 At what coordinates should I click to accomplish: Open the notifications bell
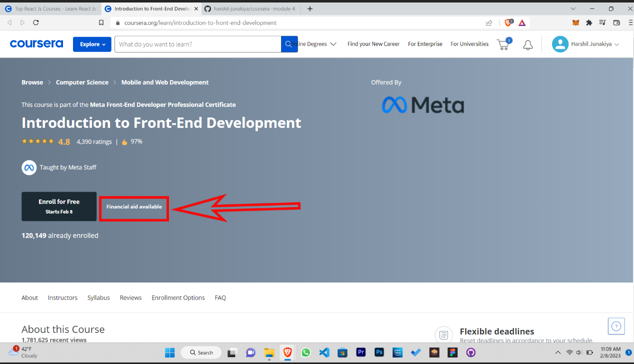pyautogui.click(x=527, y=45)
